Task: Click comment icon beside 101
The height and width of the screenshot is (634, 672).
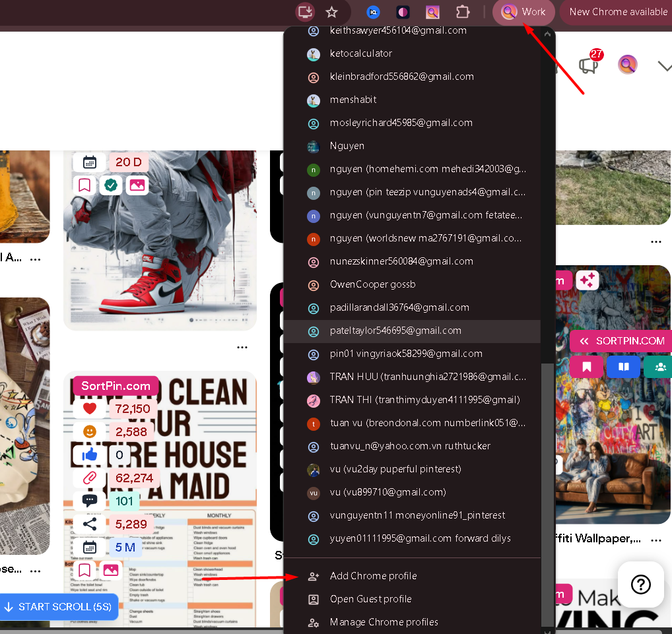Action: click(x=90, y=501)
